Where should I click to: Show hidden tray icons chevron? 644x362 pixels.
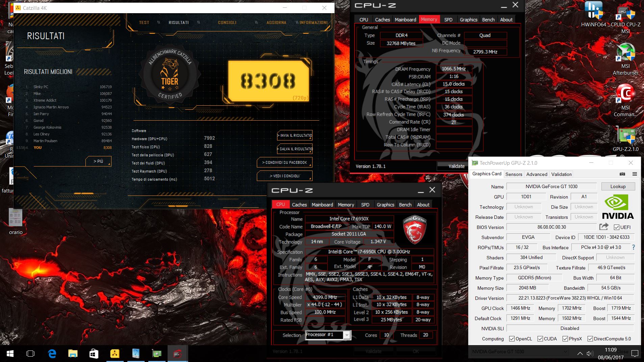(x=580, y=354)
